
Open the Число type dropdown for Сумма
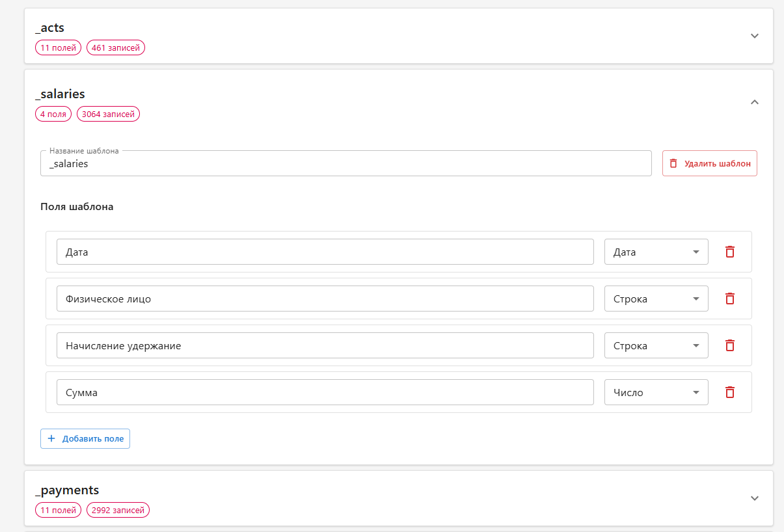(656, 392)
